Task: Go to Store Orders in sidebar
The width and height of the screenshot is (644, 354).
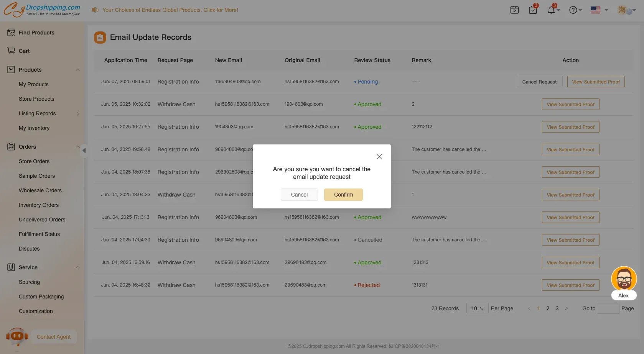Action: [34, 161]
